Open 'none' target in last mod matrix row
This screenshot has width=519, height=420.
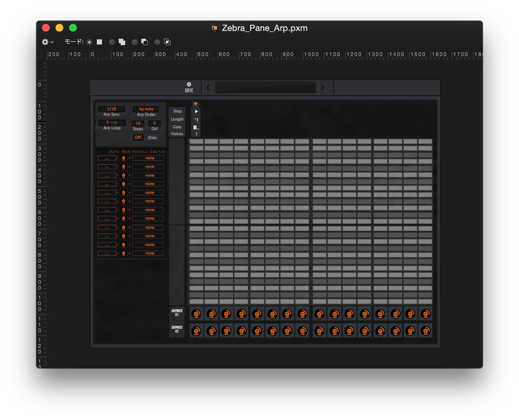pos(148,253)
